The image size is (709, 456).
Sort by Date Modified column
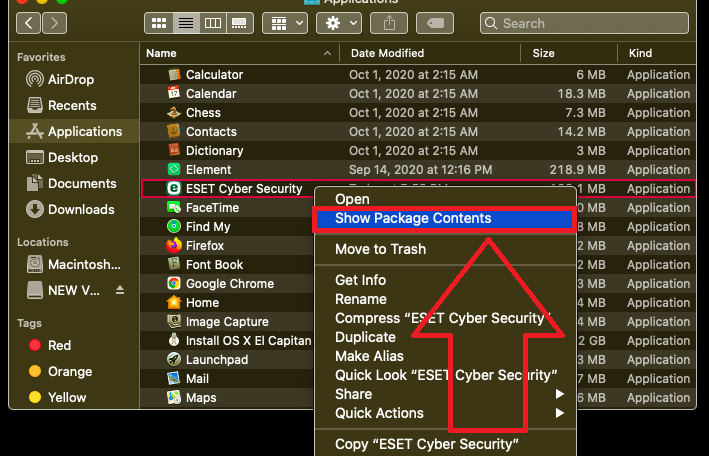click(x=430, y=53)
